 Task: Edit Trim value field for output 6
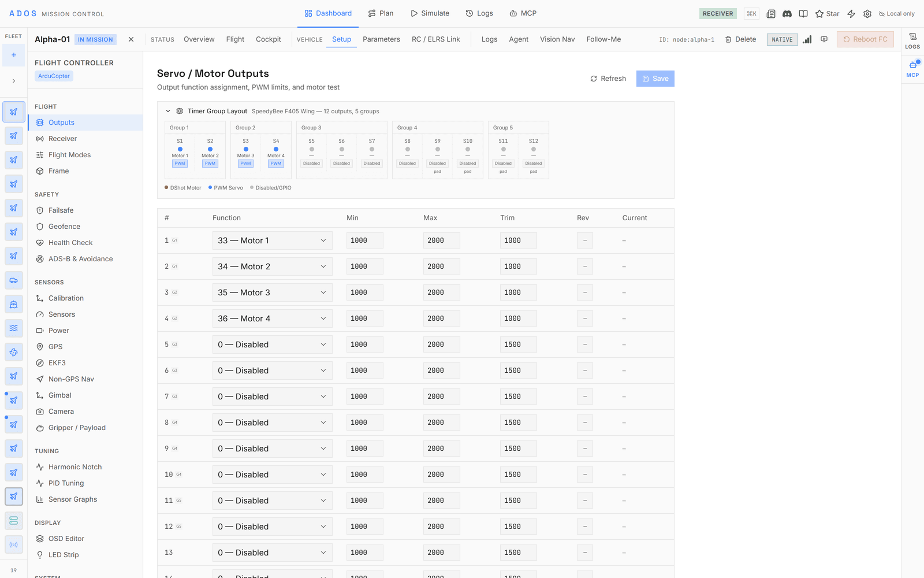coord(519,370)
